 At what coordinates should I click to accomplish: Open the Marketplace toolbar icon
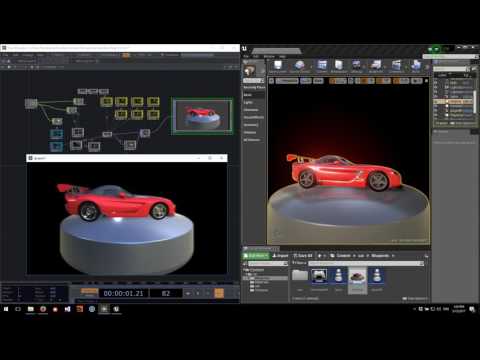[339, 66]
